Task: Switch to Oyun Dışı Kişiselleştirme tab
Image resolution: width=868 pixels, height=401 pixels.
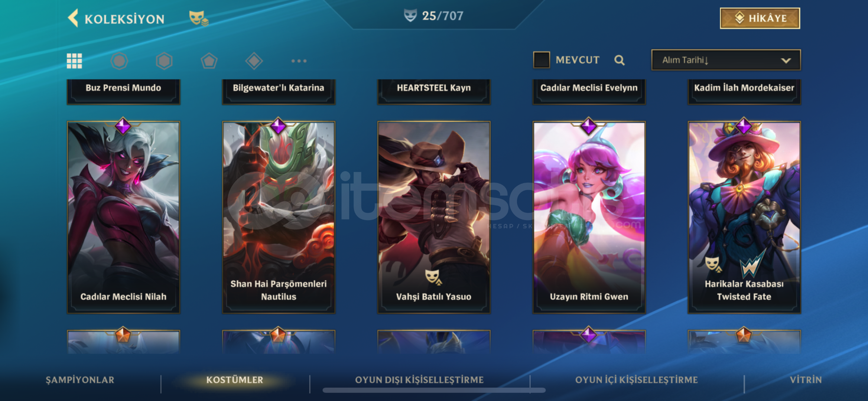Action: (419, 380)
